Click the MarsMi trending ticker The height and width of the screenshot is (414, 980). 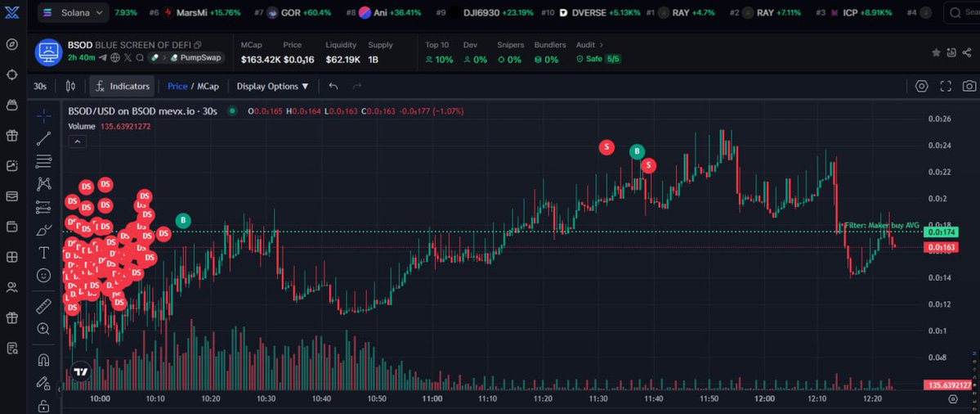click(195, 12)
